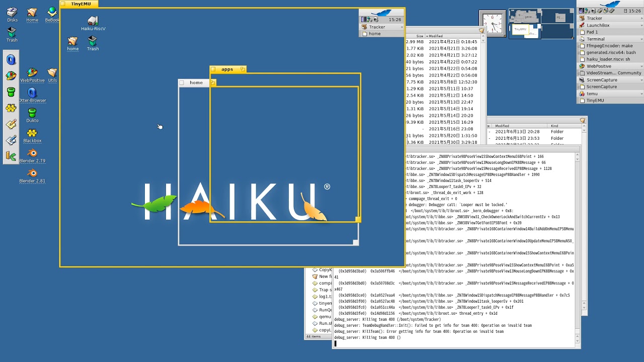Launch Blender 2.81 from the desktop
Viewport: 644px width, 362px height.
(32, 176)
